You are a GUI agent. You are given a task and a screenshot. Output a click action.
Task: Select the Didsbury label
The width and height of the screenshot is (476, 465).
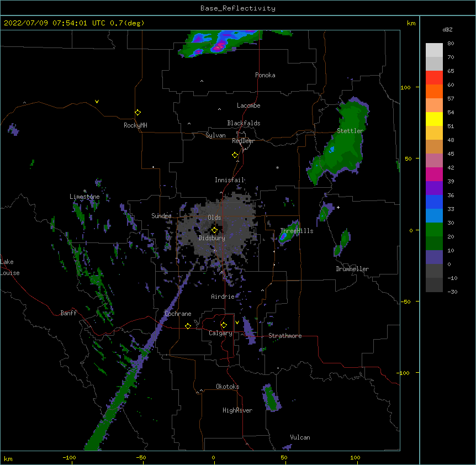click(212, 238)
